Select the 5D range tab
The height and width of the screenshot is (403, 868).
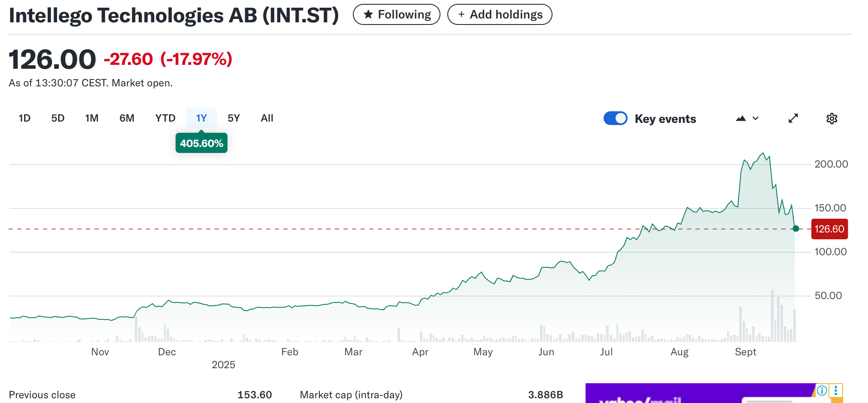[x=58, y=118]
